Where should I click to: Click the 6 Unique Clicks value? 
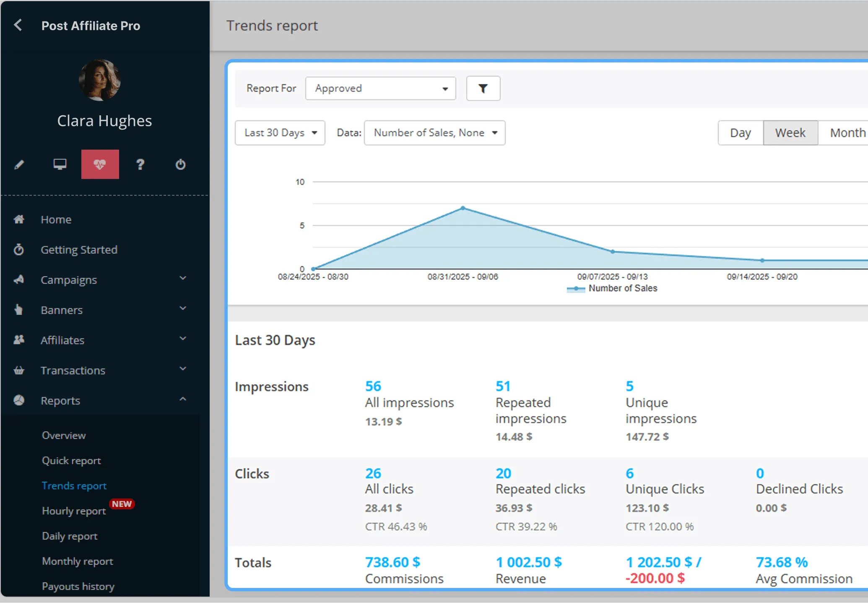tap(630, 473)
